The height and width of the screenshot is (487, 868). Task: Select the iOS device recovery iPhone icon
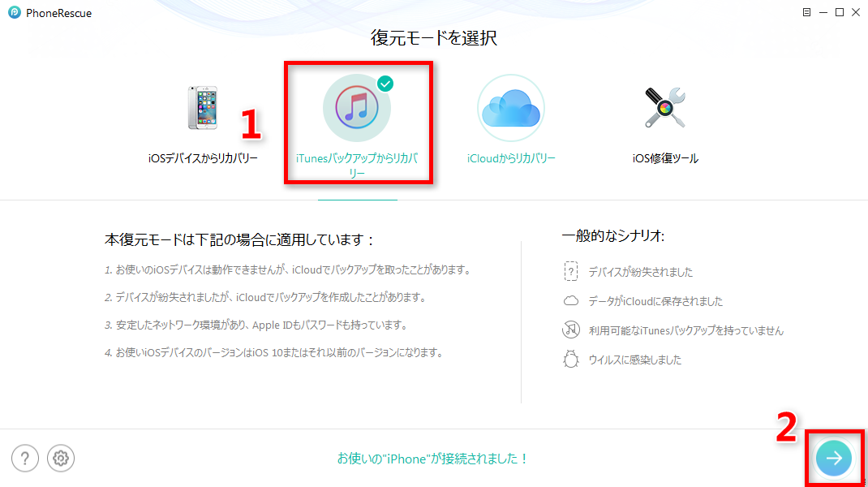(203, 107)
